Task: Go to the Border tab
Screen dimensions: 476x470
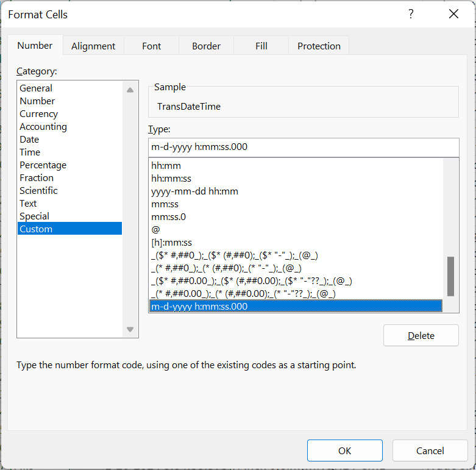Action: tap(206, 46)
